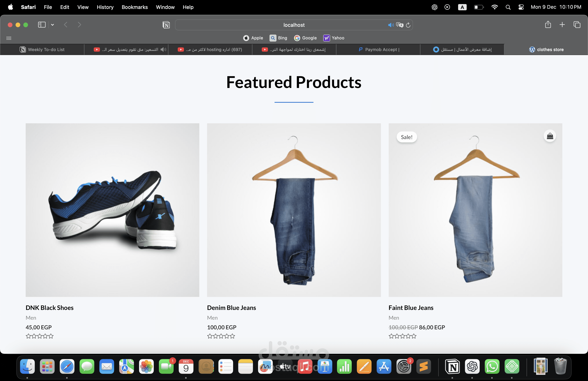The width and height of the screenshot is (588, 381).
Task: Open the Bookmarks menu
Action: pos(135,7)
